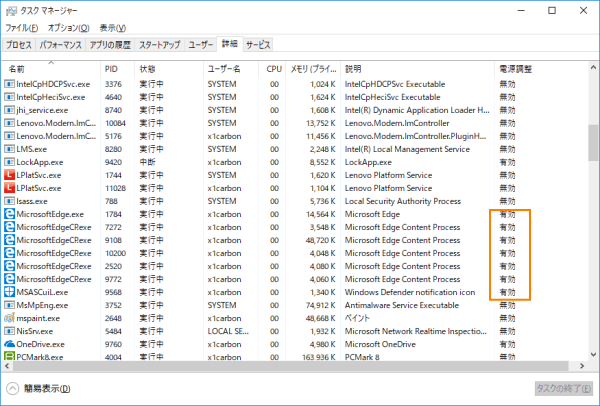Viewport: 600px width, 406px height.
Task: Select the LockApp.exe row
Action: point(250,162)
